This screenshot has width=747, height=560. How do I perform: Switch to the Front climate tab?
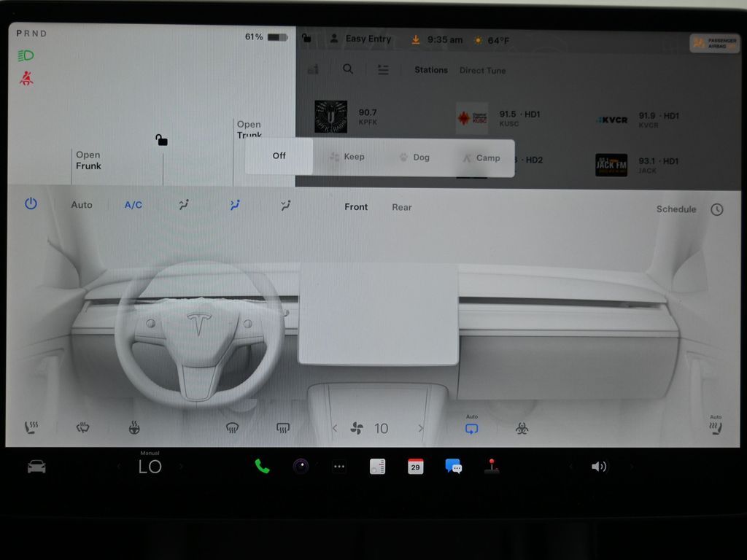(x=356, y=207)
